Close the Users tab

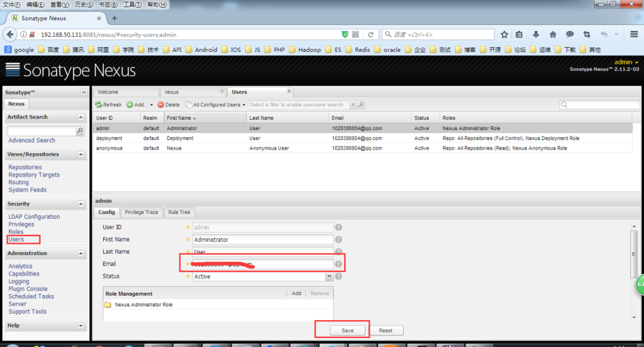click(289, 91)
